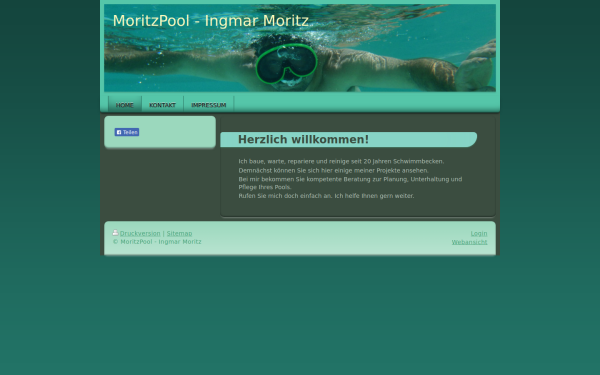The width and height of the screenshot is (600, 375).
Task: Open the KONTAKT navigation tab
Action: (163, 104)
